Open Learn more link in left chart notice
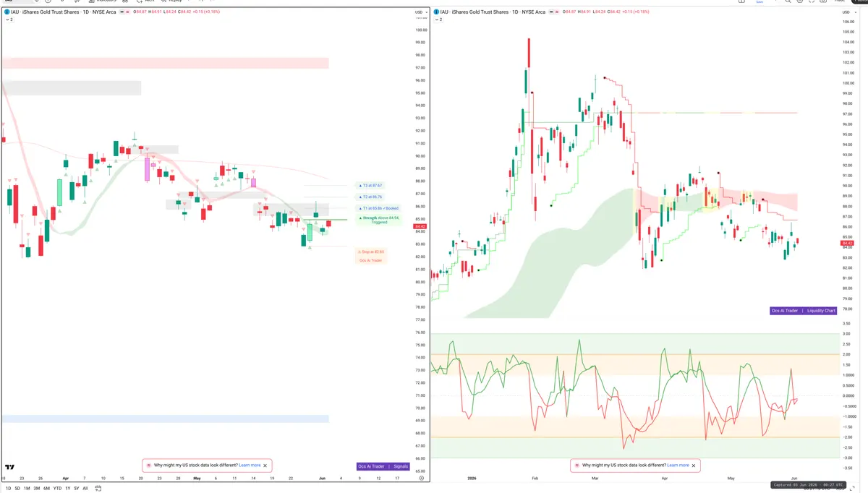The image size is (868, 493). 250,466
